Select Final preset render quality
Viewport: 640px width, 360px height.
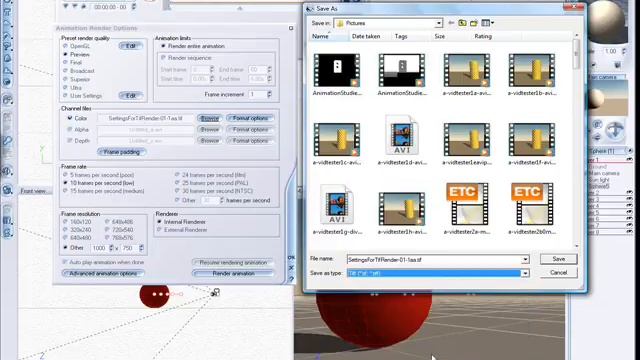[x=72, y=62]
